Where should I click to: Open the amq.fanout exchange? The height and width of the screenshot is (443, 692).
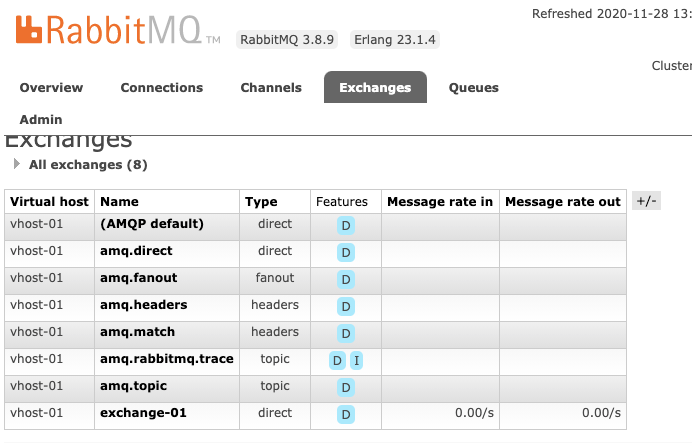click(139, 278)
